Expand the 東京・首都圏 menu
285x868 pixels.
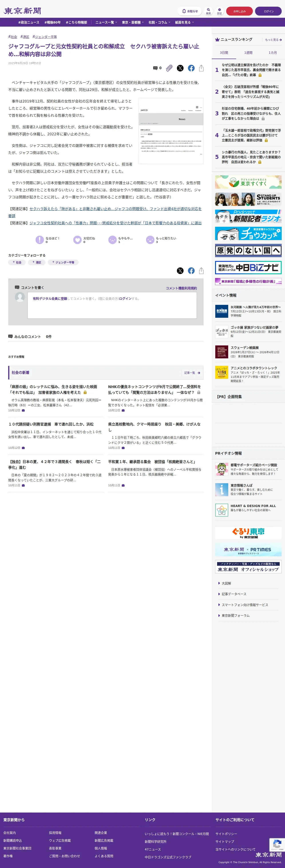pos(133,22)
